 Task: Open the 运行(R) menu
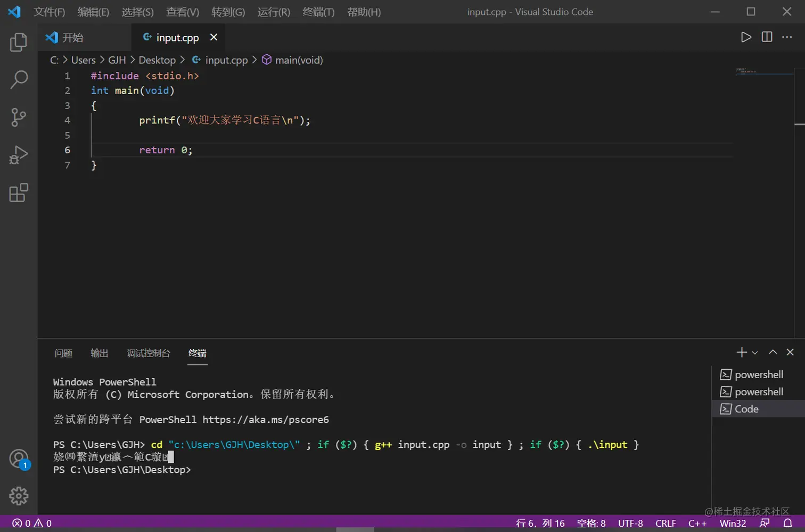click(x=274, y=12)
